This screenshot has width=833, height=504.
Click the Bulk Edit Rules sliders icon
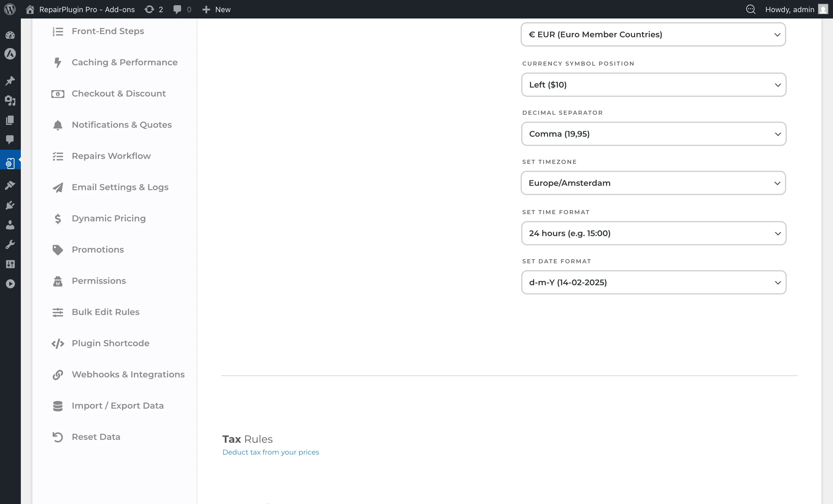pos(58,312)
